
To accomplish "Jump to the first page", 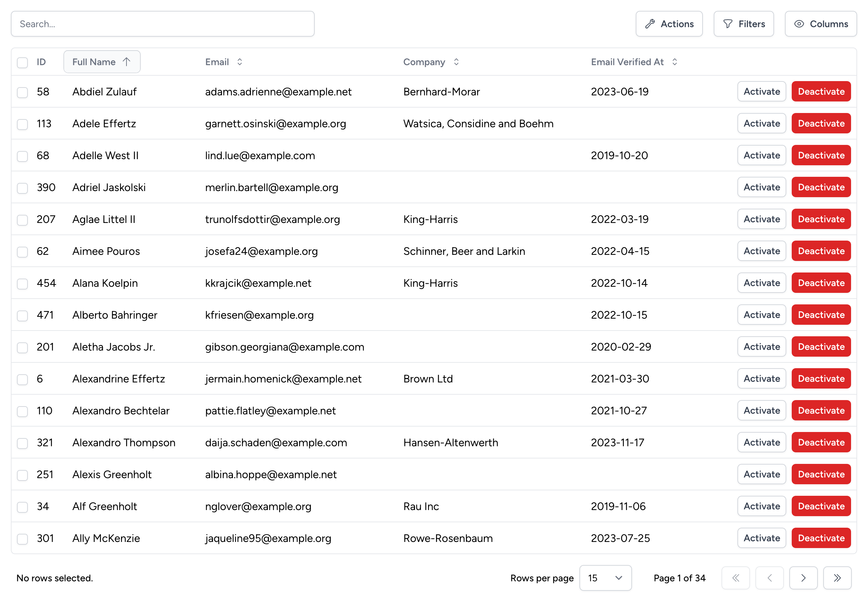I will pos(735,578).
